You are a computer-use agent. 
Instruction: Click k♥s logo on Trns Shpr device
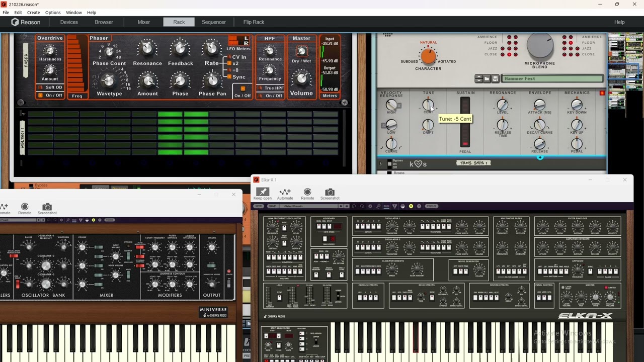coord(418,164)
